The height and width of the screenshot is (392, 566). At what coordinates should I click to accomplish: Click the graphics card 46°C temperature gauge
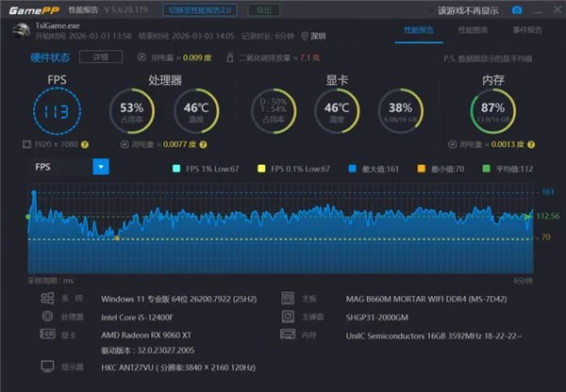337,111
